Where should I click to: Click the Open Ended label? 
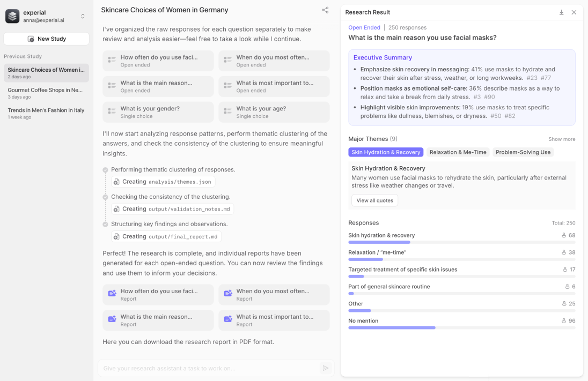pos(364,27)
